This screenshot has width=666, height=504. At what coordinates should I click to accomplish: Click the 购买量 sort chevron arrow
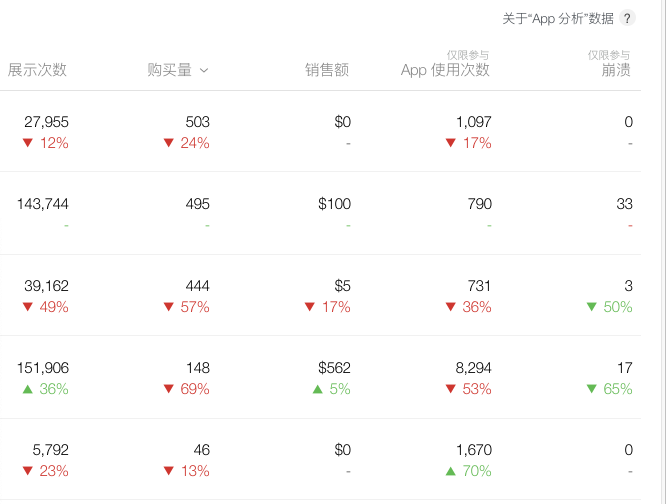[x=205, y=70]
